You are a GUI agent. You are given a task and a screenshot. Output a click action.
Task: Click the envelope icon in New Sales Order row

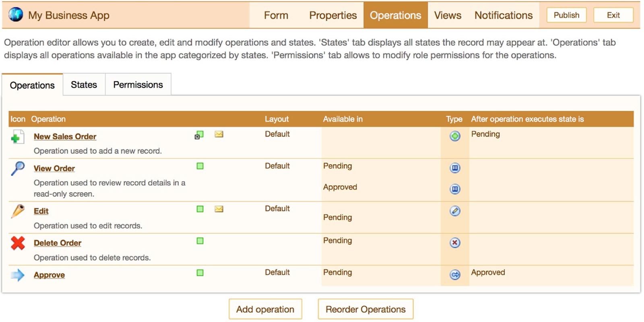[219, 134]
